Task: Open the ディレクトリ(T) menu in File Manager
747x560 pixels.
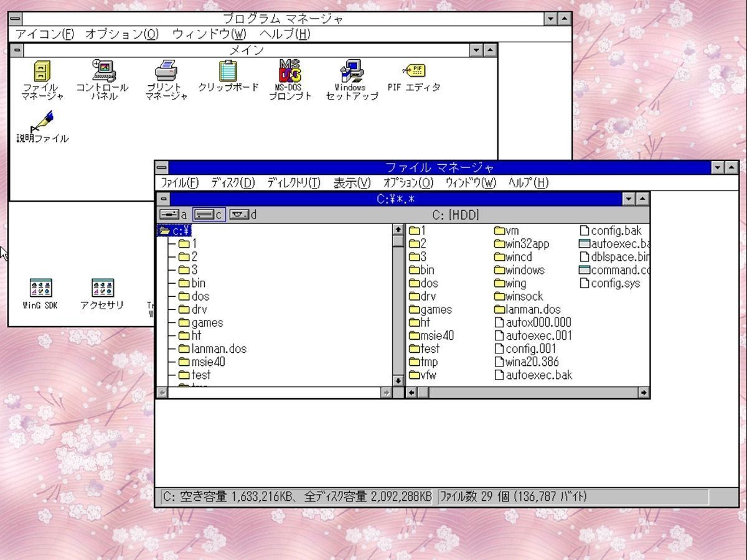Action: [x=294, y=182]
